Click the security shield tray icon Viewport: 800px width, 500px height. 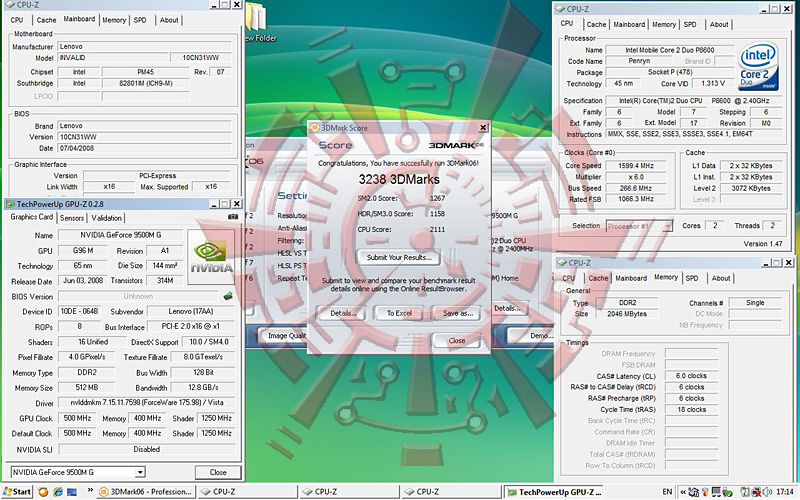705,492
